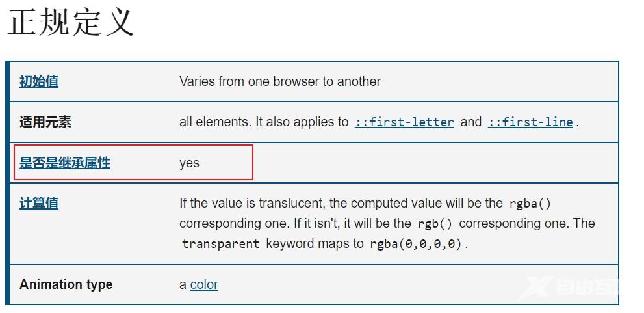
Task: Select the 适用元素 row label
Action: pos(45,122)
